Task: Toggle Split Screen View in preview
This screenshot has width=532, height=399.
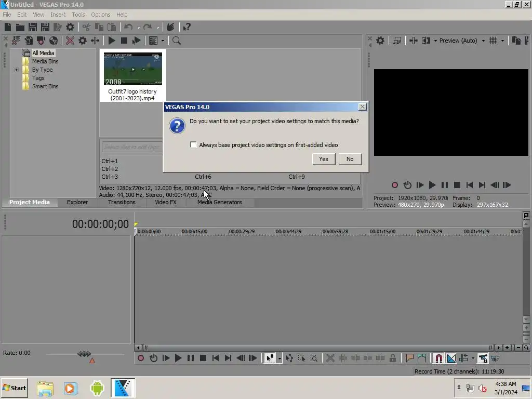Action: pos(426,41)
